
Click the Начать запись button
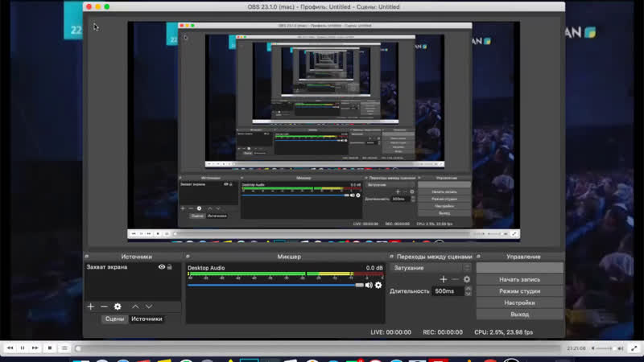519,279
